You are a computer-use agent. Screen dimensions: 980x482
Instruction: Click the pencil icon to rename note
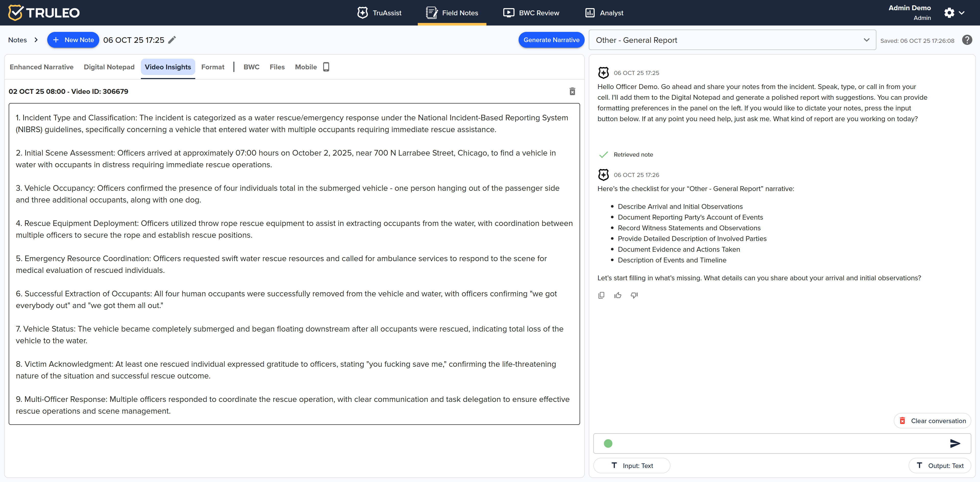172,40
